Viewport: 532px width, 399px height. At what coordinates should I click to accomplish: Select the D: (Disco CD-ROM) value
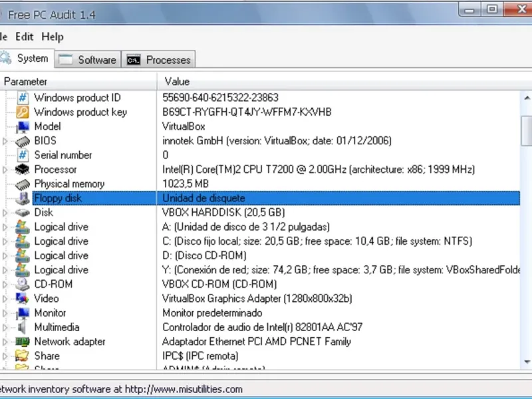[x=204, y=255]
